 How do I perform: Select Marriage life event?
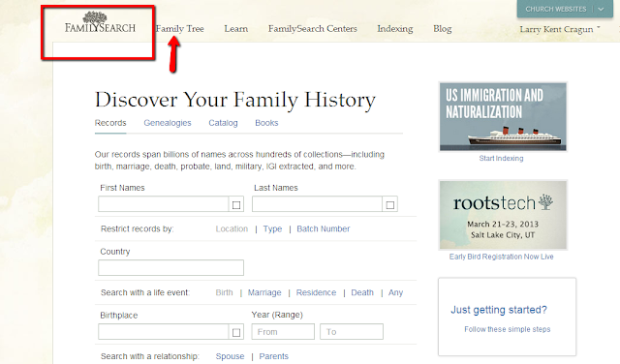click(x=264, y=292)
